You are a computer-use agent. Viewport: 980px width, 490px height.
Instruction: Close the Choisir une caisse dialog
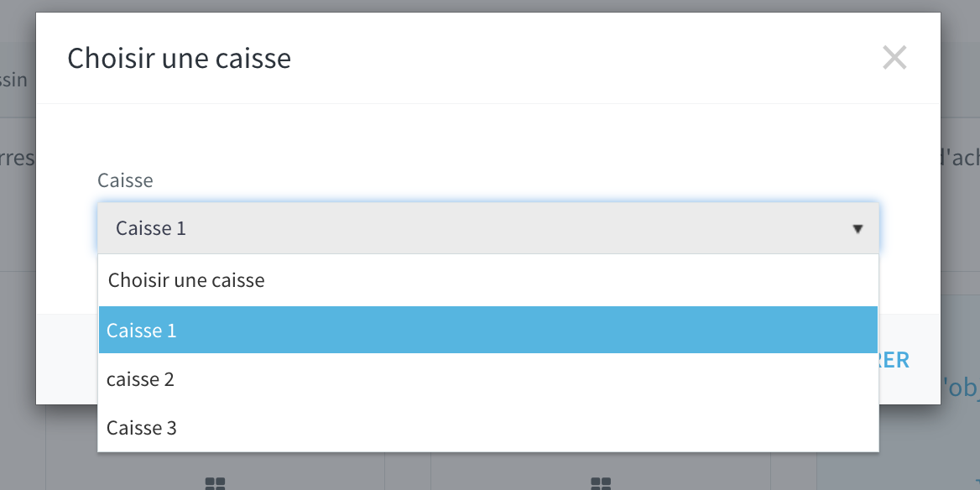[894, 58]
